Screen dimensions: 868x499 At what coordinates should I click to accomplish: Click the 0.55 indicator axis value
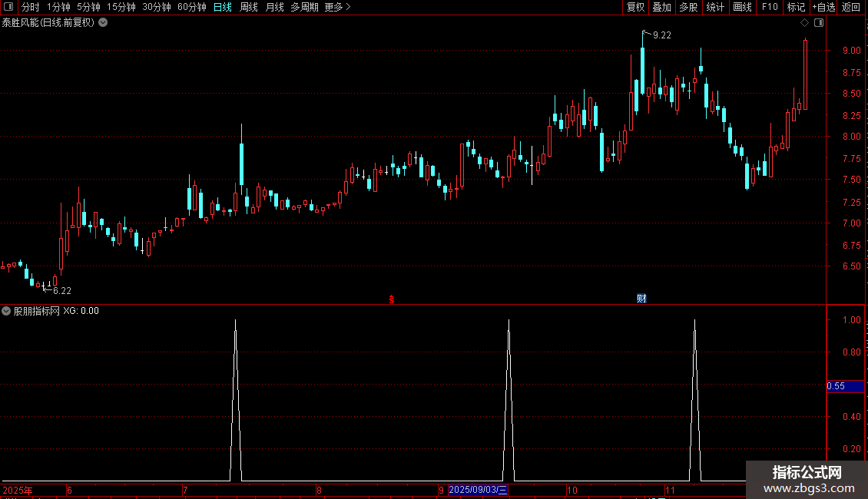point(836,386)
